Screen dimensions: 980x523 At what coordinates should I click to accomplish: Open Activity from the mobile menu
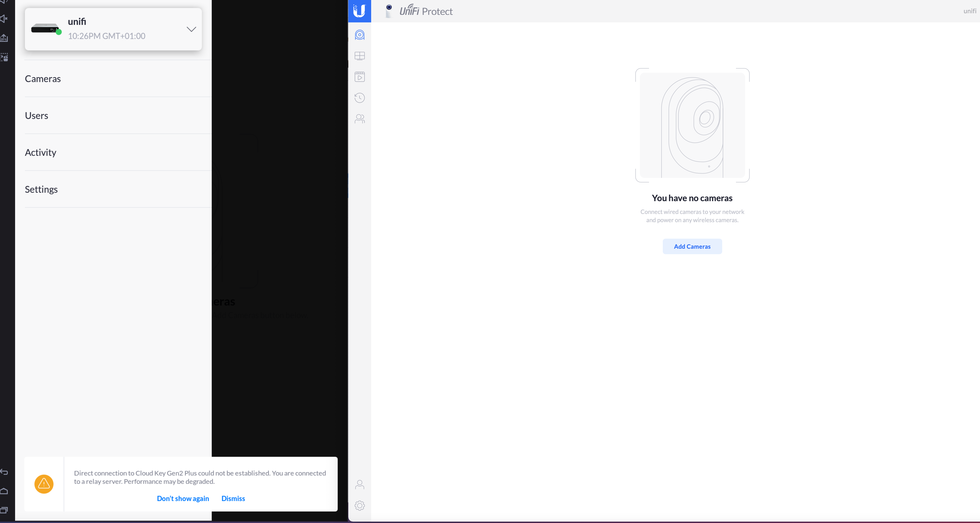click(40, 152)
